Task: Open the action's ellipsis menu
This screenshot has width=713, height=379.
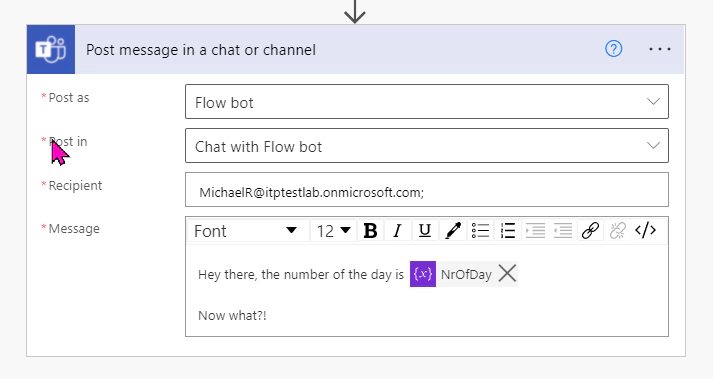Action: [x=660, y=49]
